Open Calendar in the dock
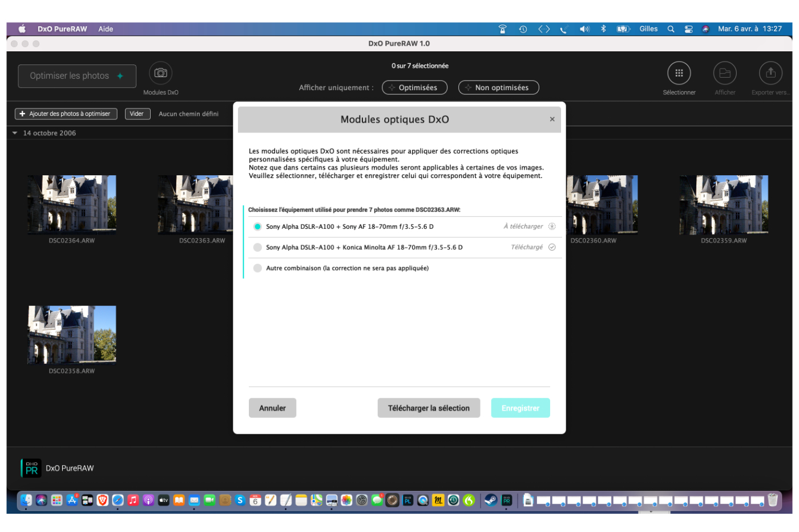This screenshot has height=532, width=799. point(255,500)
